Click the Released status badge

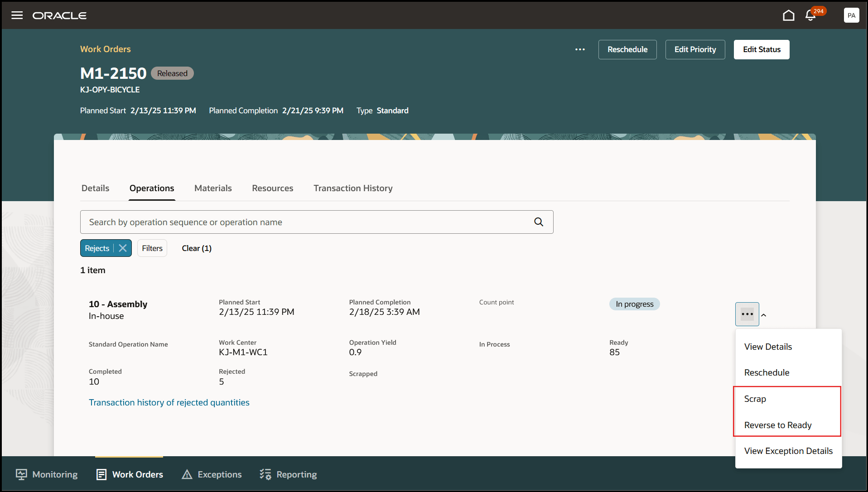(x=172, y=73)
